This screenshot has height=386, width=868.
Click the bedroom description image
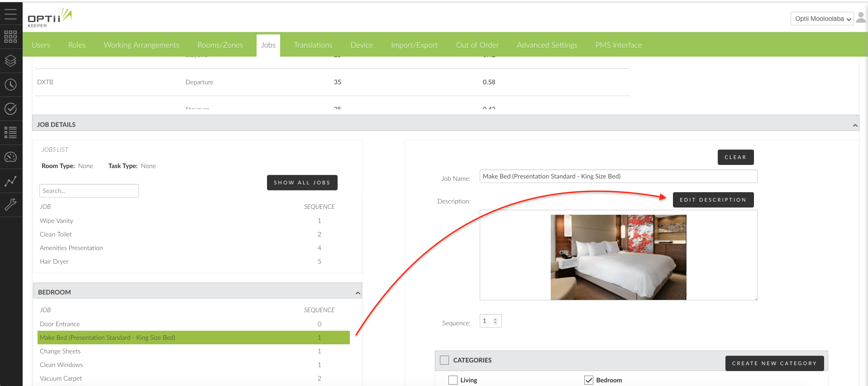click(618, 257)
